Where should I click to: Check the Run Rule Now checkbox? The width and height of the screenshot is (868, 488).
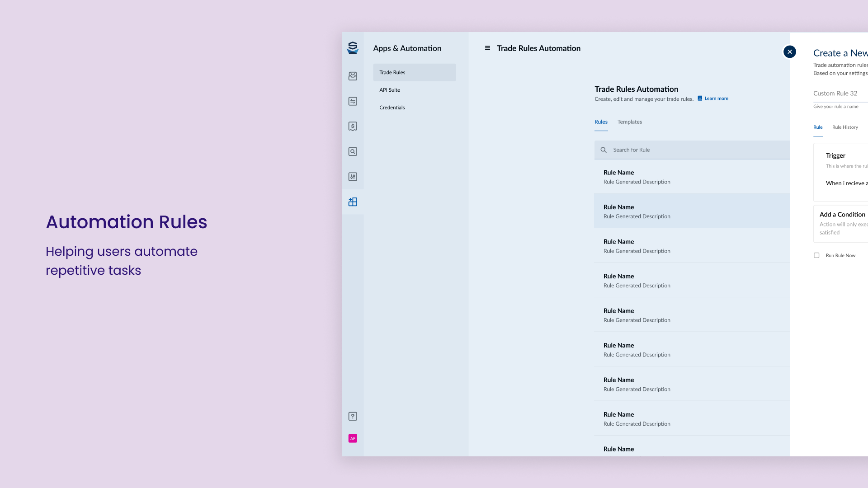coord(816,255)
